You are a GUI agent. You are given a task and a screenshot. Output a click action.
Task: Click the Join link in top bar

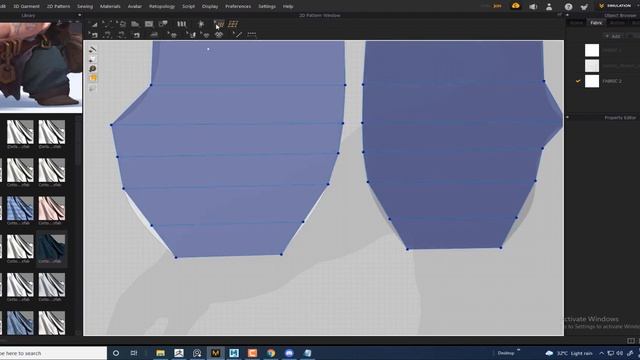[497, 6]
